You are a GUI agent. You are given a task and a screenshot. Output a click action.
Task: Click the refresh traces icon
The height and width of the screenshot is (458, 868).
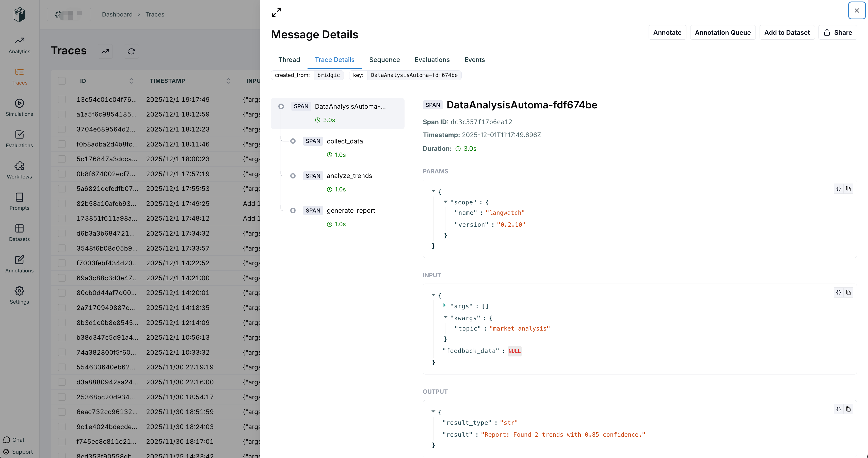click(x=131, y=51)
